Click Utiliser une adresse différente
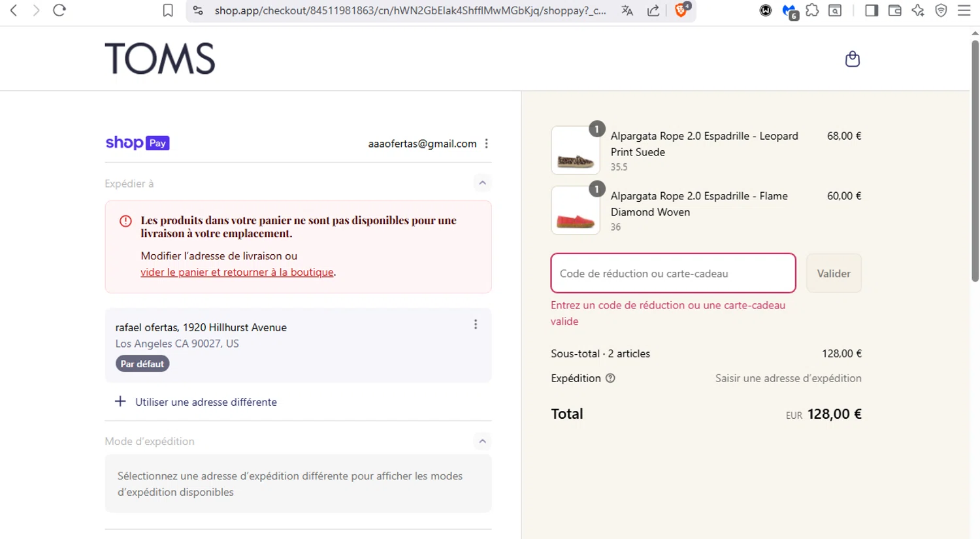980x539 pixels. [206, 402]
